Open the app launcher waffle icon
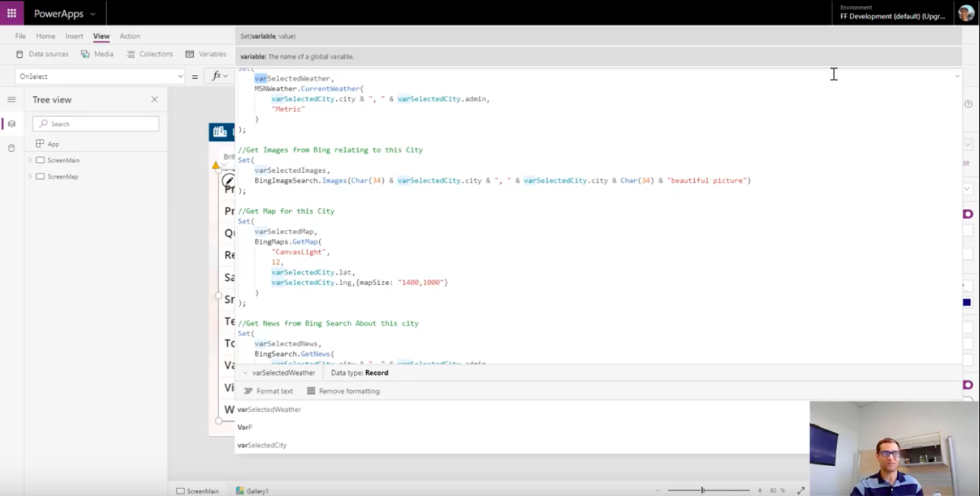Screen dimensions: 980x496 [x=12, y=13]
